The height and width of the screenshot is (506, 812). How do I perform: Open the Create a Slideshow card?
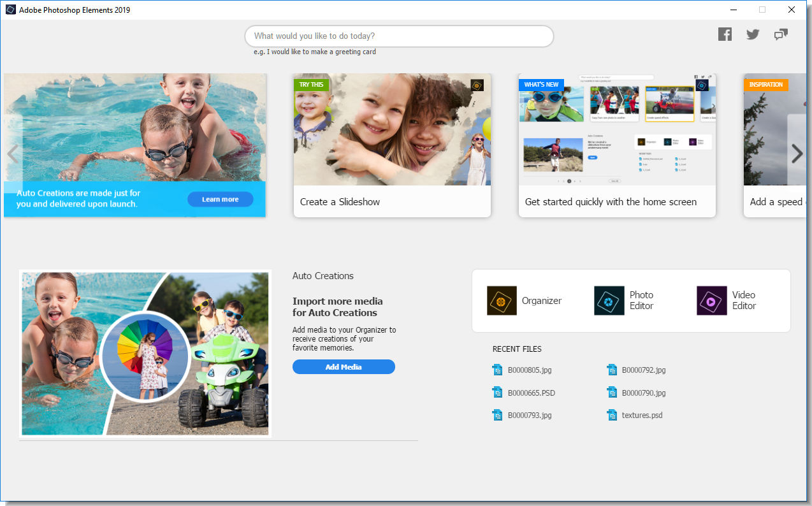click(392, 145)
